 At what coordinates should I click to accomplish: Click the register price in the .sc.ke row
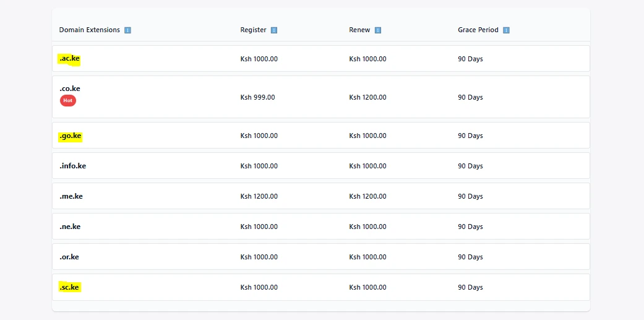pos(259,287)
